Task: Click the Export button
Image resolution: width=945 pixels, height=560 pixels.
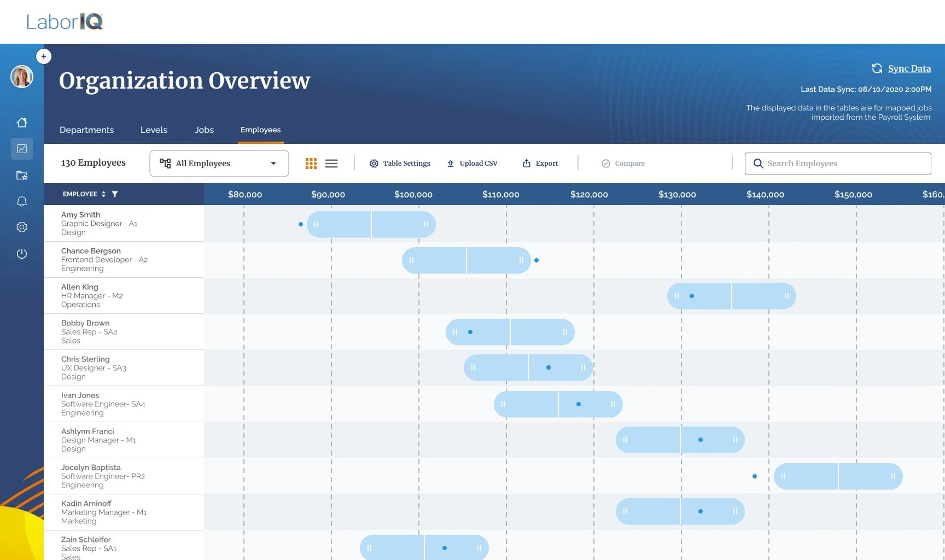Action: [x=540, y=164]
